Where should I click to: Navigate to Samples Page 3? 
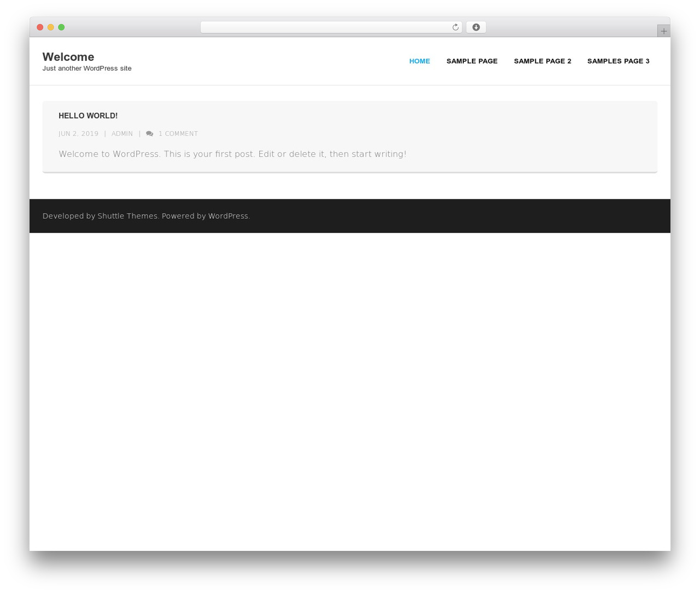click(x=619, y=61)
